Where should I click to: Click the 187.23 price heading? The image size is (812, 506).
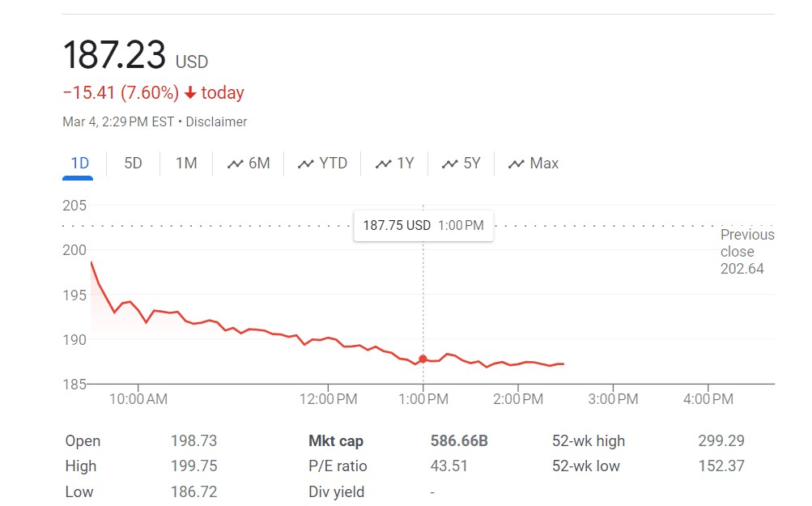click(x=114, y=55)
